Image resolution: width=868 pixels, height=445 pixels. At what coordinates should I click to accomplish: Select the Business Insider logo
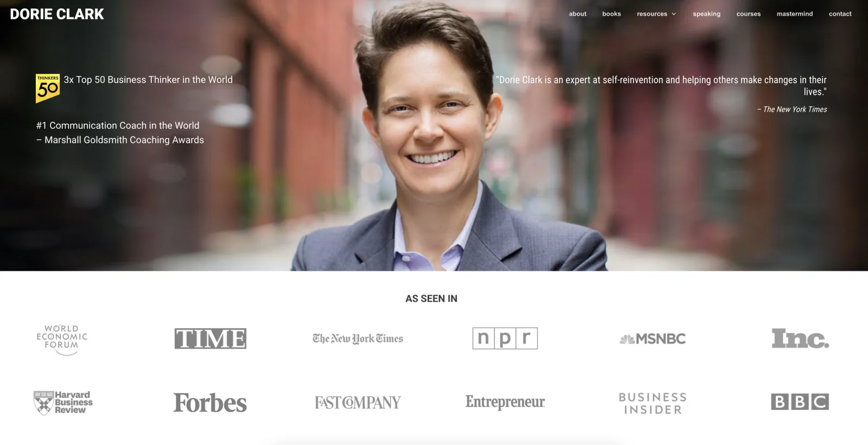[653, 403]
